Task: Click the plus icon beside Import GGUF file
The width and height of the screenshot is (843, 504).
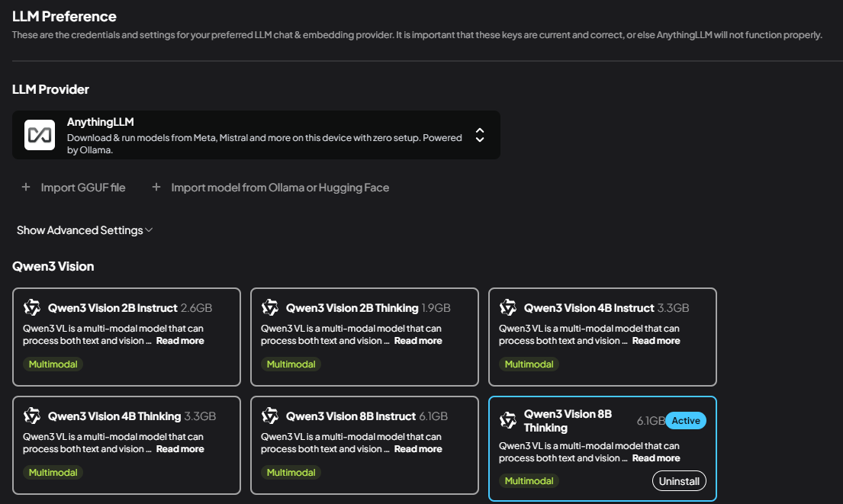Action: (x=26, y=187)
